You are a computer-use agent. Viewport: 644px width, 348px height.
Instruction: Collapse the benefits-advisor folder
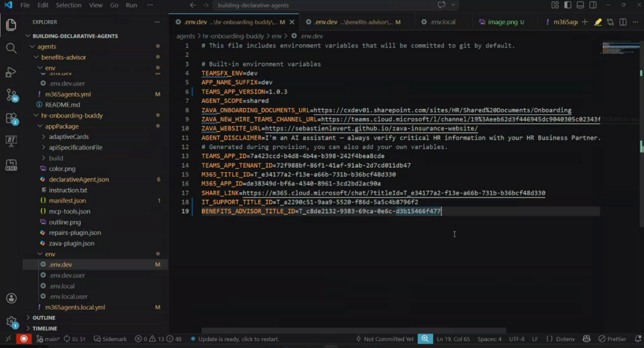63,57
